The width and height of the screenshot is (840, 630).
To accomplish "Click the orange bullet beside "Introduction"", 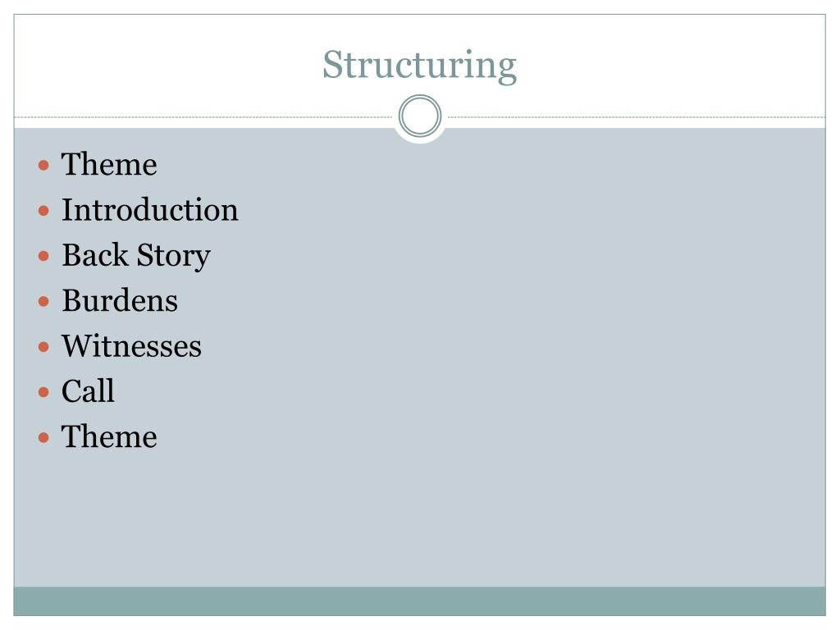I will point(44,211).
